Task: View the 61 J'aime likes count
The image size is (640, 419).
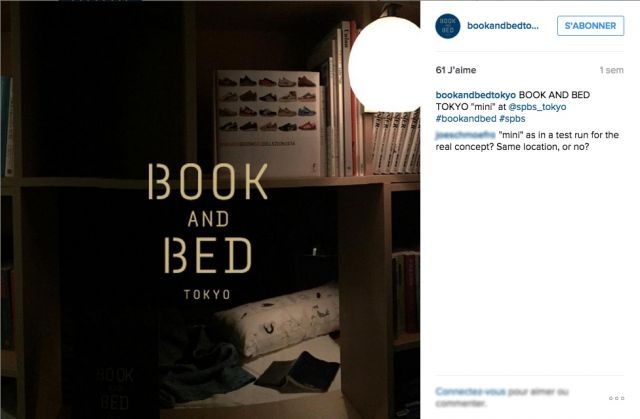Action: pyautogui.click(x=456, y=70)
